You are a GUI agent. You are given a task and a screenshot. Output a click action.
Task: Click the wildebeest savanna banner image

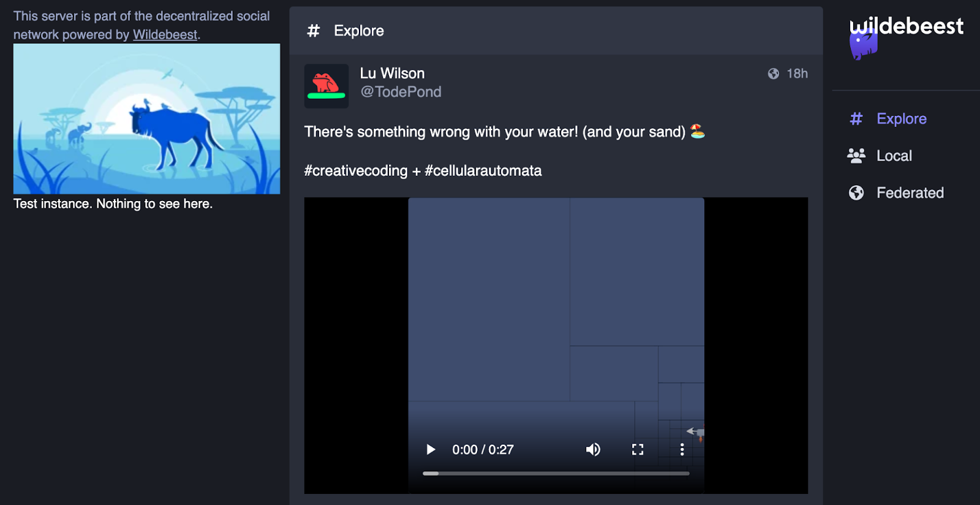click(x=147, y=119)
